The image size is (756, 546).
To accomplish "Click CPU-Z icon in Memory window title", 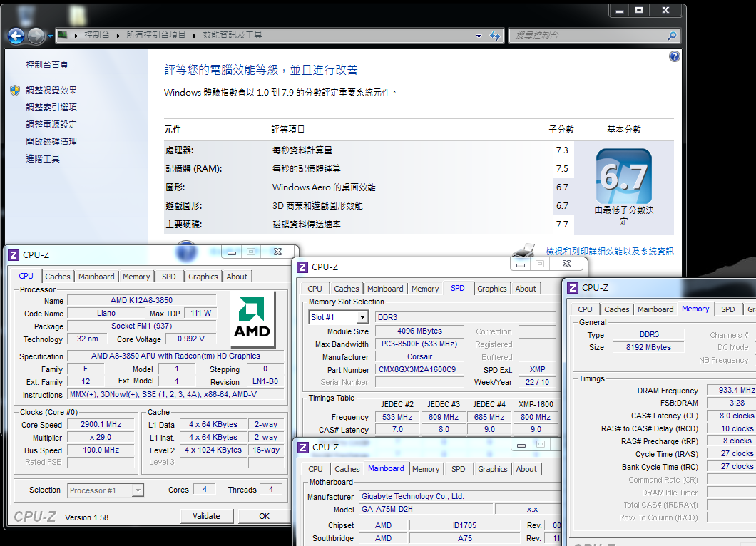I will tap(573, 288).
